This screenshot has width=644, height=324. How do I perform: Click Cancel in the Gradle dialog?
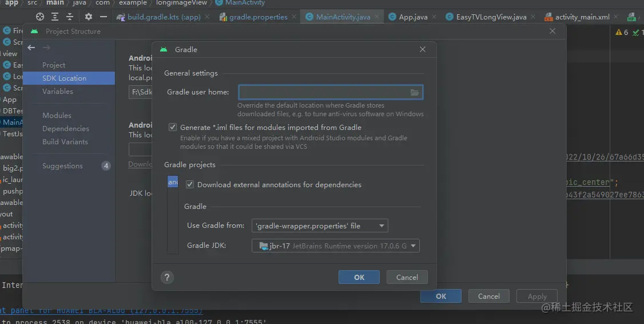tap(407, 277)
